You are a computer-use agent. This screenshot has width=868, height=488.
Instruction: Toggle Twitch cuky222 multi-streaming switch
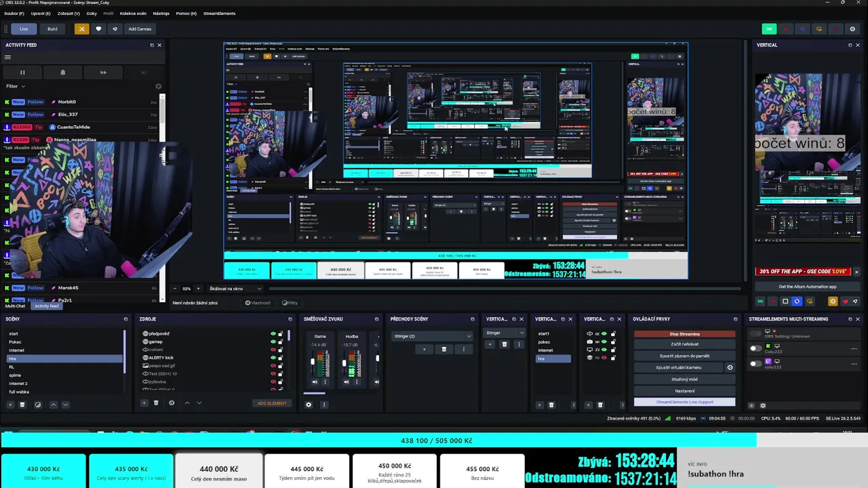click(755, 364)
